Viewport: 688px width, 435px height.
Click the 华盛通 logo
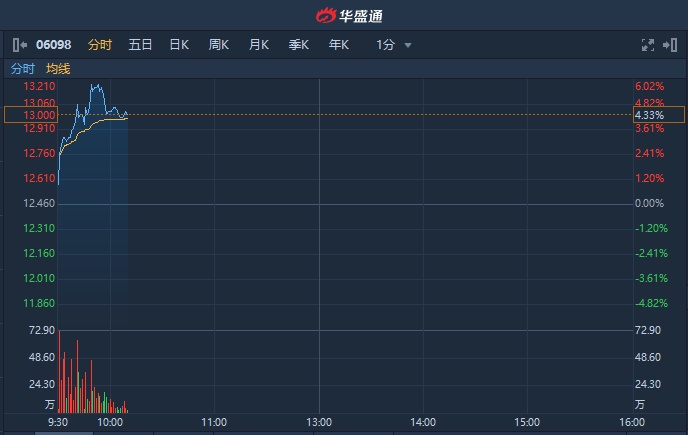[349, 16]
